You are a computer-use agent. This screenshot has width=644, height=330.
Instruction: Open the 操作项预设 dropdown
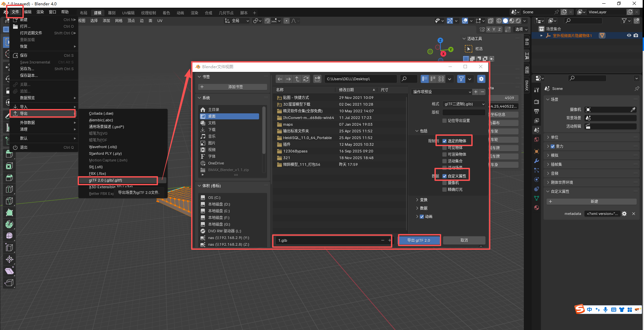pos(442,92)
